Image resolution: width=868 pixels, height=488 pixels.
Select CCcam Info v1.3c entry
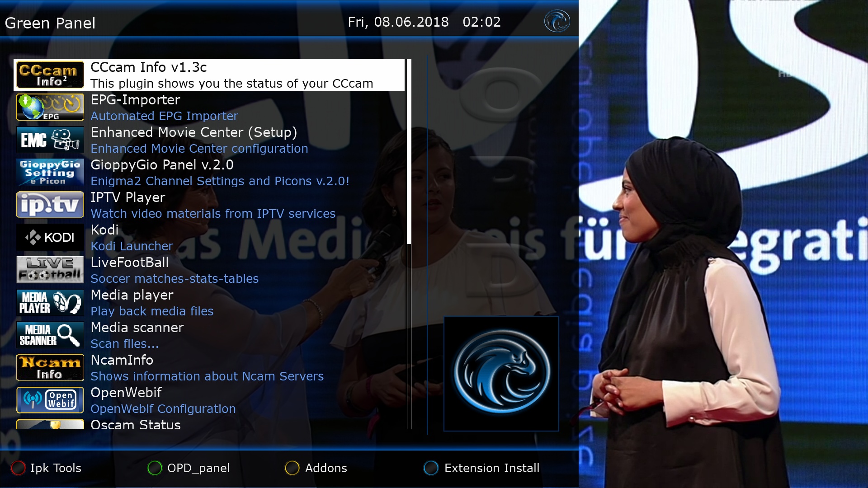coord(209,75)
